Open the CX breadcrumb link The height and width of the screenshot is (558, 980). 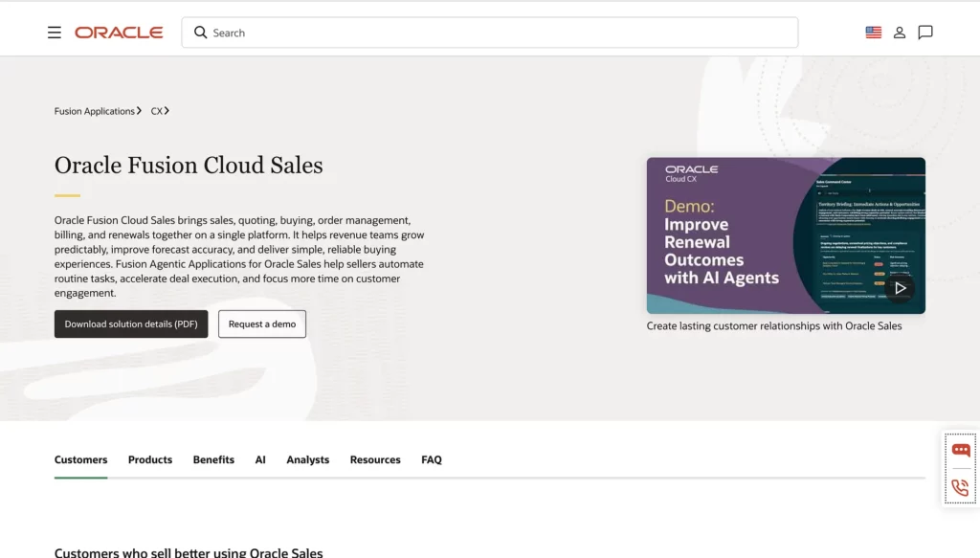tap(156, 111)
